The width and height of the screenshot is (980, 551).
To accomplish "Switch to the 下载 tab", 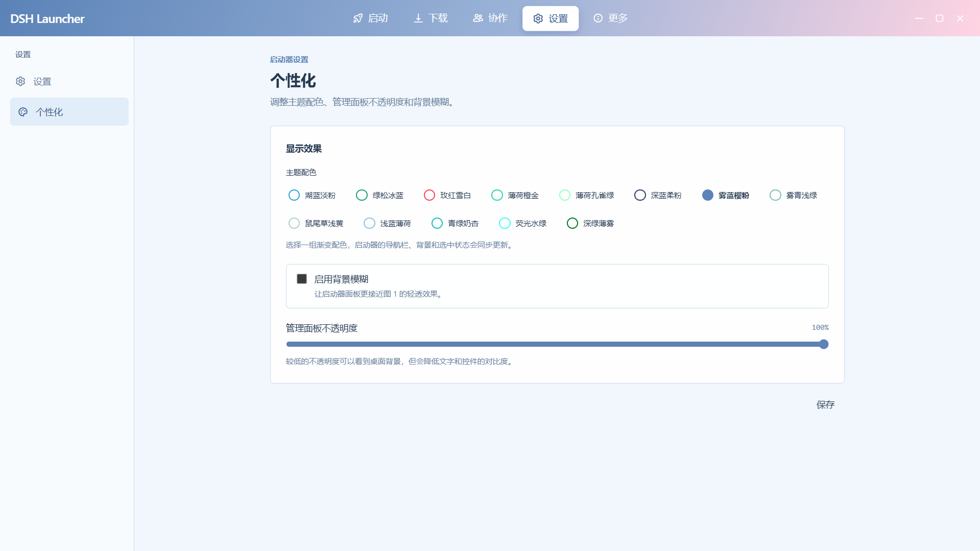I will tap(431, 18).
